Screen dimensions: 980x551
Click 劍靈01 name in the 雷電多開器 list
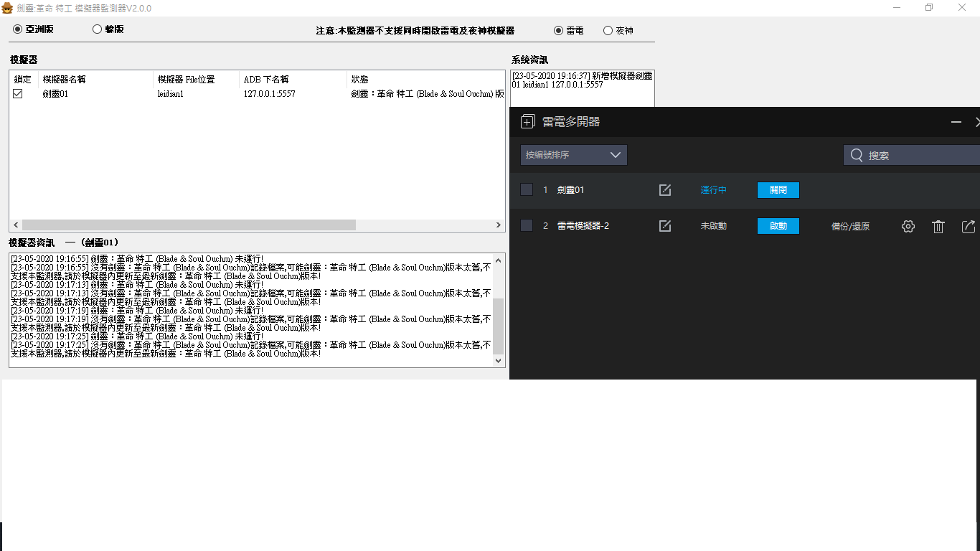click(x=571, y=190)
